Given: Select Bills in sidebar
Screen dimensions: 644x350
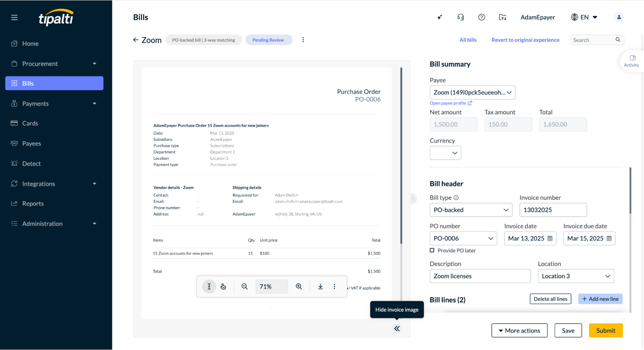Looking at the screenshot, I should [x=54, y=83].
